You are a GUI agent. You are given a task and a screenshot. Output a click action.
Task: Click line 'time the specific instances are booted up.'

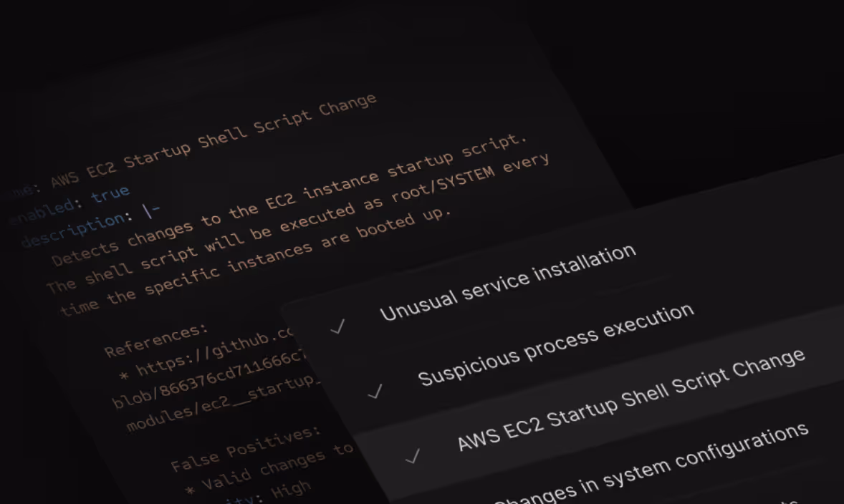coord(254,261)
